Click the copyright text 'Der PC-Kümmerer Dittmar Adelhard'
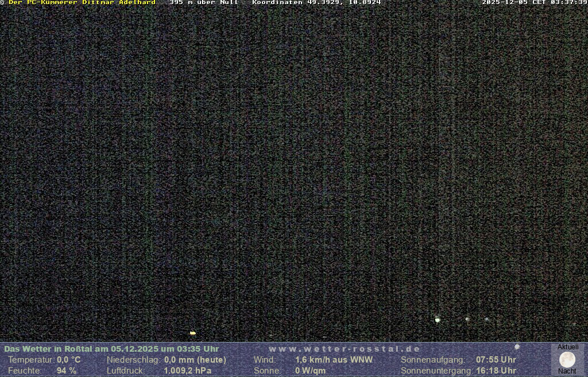Screen dimensions: 588x377 [82, 3]
